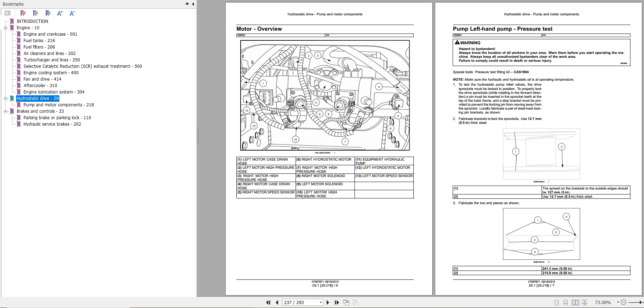Open the Turbocharger and lines - 250 bookmark
The width and height of the screenshot is (644, 308).
tap(51, 60)
